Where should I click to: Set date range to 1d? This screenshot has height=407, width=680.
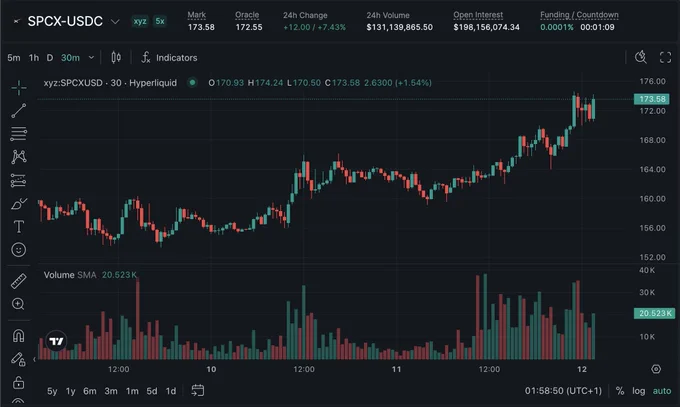[x=171, y=391]
